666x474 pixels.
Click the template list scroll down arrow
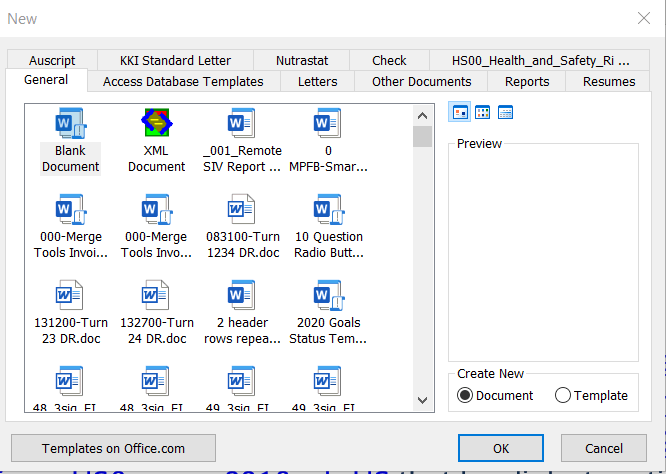click(x=422, y=400)
